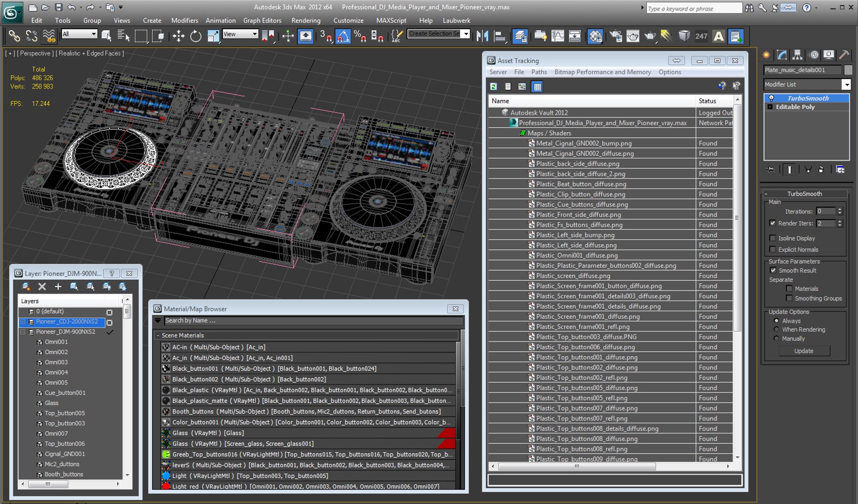
Task: Create new layer with plus icon
Action: tap(58, 287)
